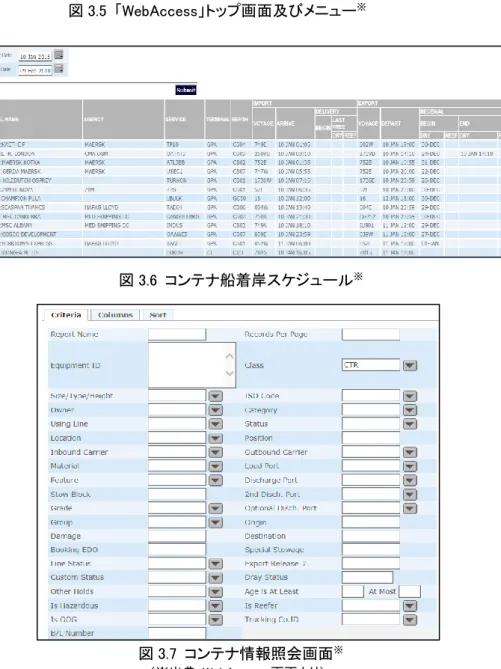Click the MSC ALBANY vessel name
Image resolution: width=501 pixels, height=669 pixels.
[x=16, y=225]
